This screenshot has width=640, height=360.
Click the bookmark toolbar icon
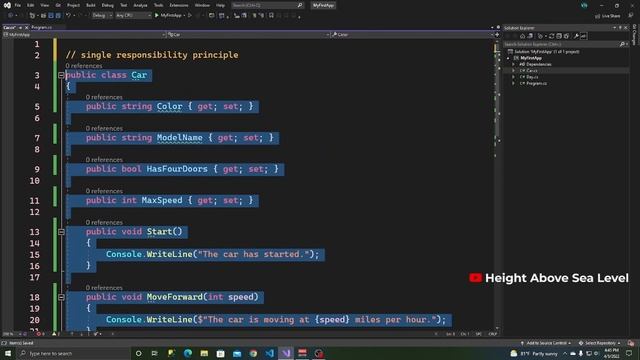click(x=271, y=16)
